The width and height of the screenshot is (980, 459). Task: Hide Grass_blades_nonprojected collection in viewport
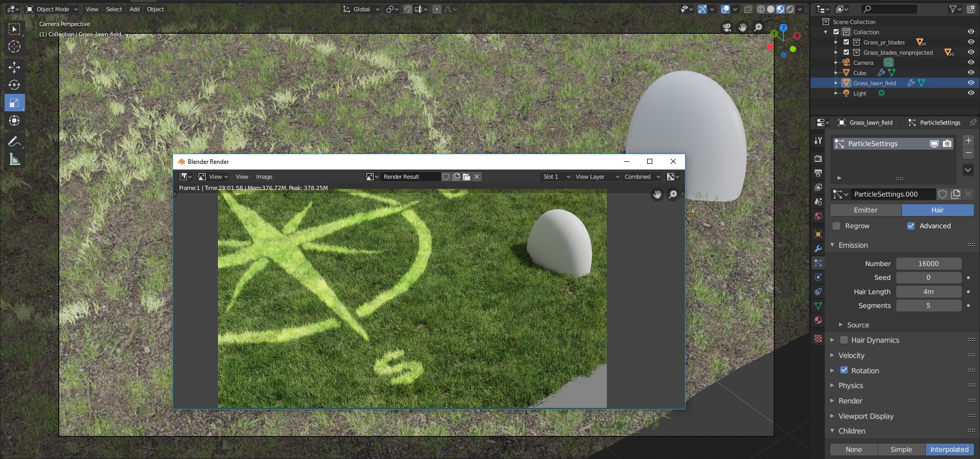[x=971, y=52]
